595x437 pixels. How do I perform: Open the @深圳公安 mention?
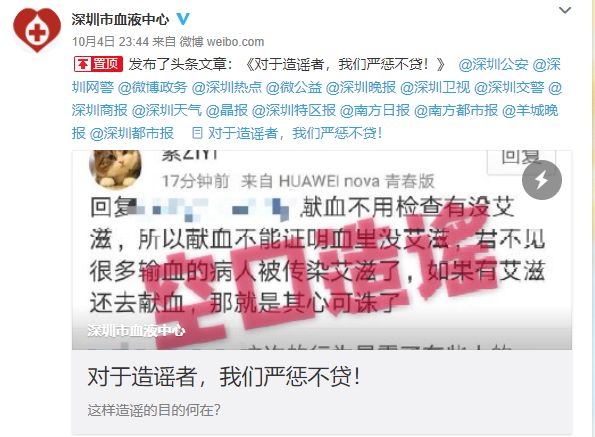493,64
